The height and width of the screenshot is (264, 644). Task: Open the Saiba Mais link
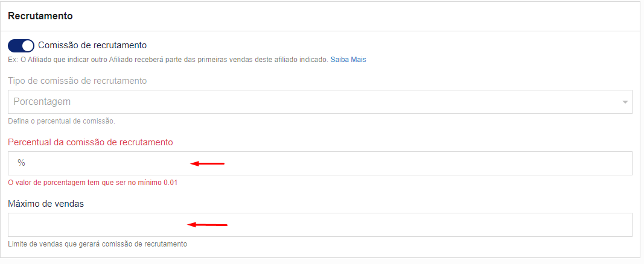coord(348,60)
